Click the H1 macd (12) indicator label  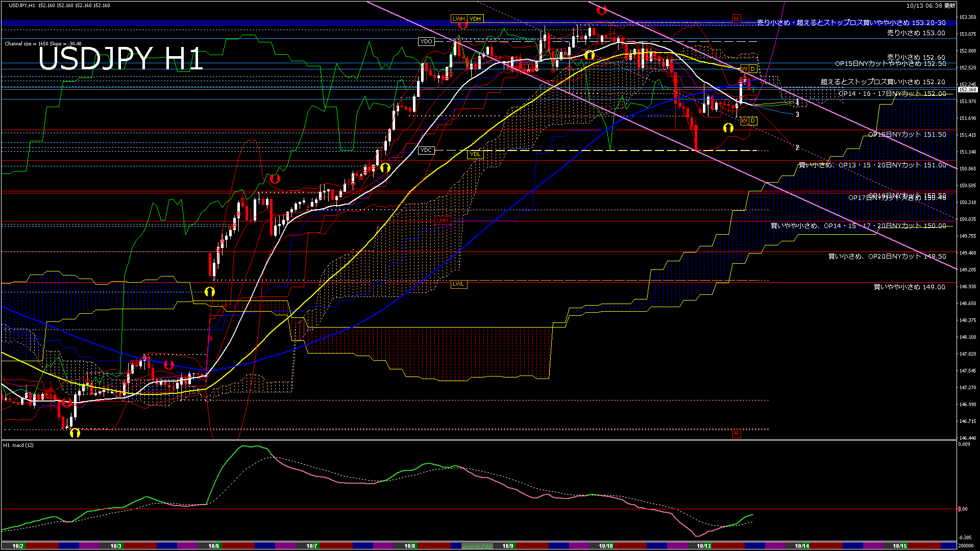click(x=19, y=445)
